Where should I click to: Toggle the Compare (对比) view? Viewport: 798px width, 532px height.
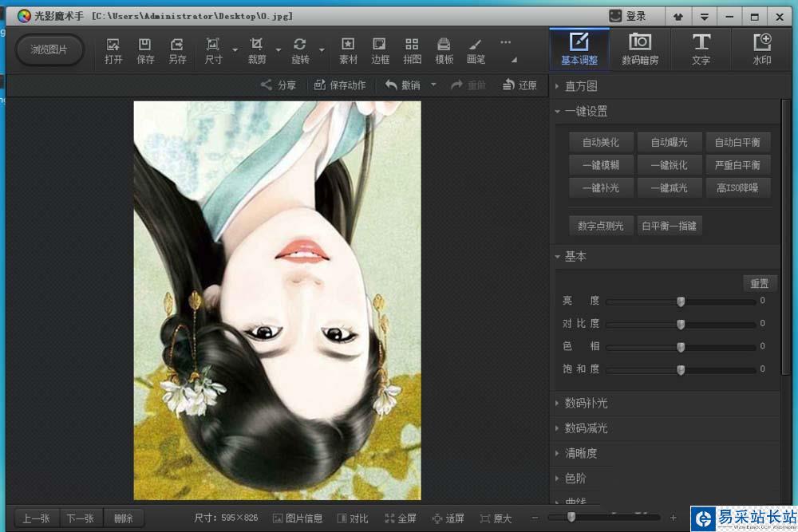pyautogui.click(x=353, y=518)
